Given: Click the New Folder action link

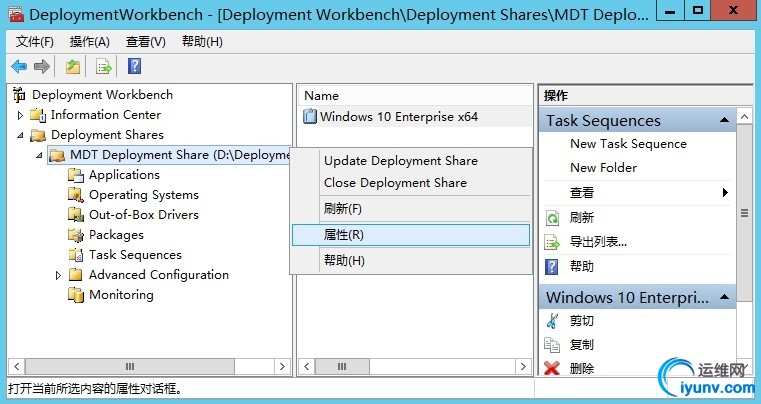Looking at the screenshot, I should pos(603,168).
